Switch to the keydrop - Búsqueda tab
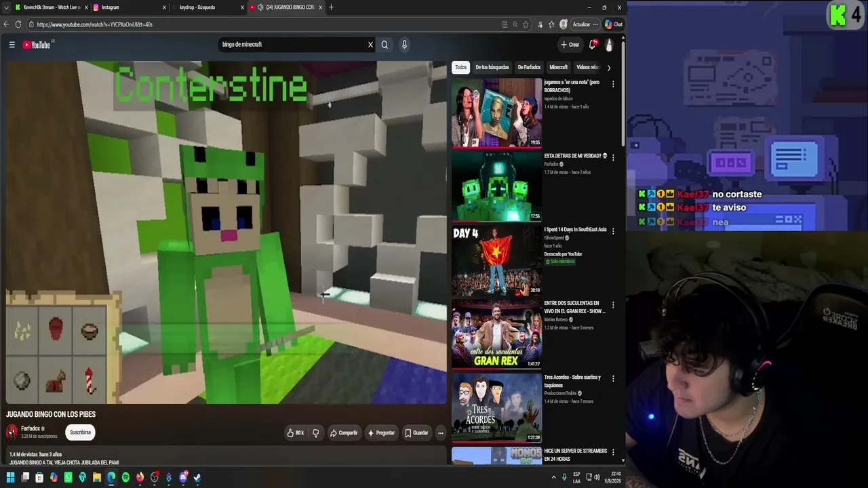This screenshot has width=868, height=488. click(208, 7)
